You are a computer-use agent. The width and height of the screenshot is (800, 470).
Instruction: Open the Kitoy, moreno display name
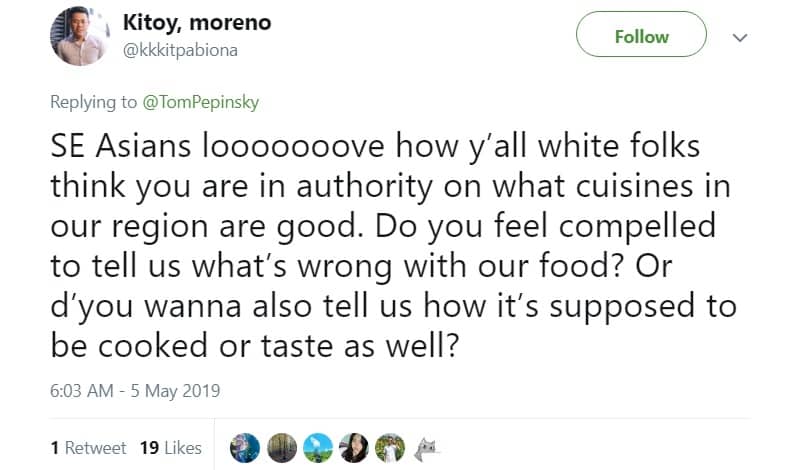pos(197,23)
